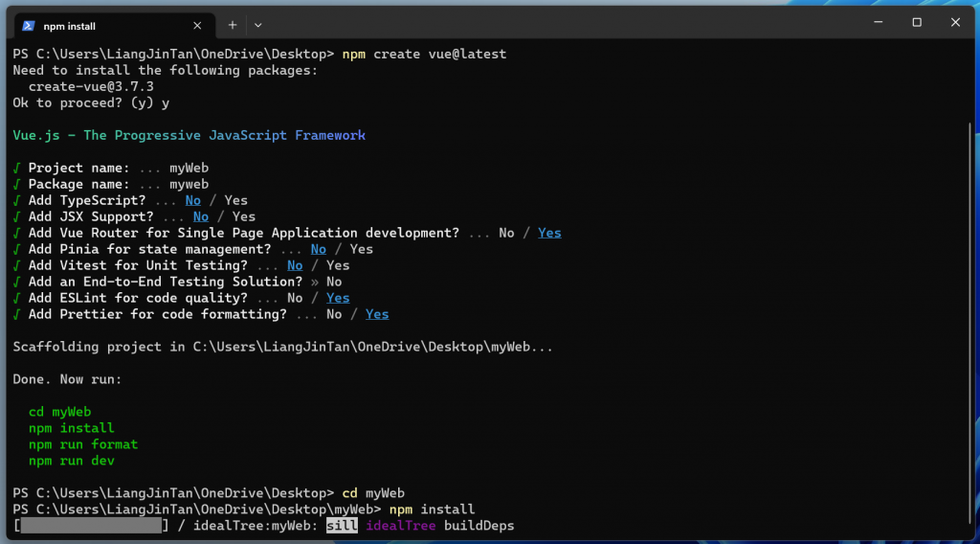Click underlined No for Add JSX Support
980x544 pixels.
(201, 216)
